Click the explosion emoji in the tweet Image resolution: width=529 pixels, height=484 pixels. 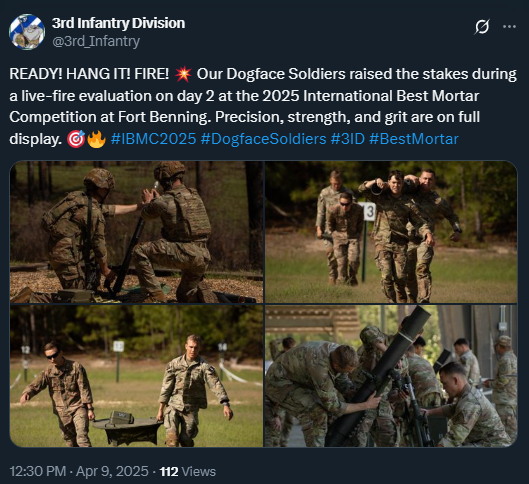pyautogui.click(x=183, y=74)
